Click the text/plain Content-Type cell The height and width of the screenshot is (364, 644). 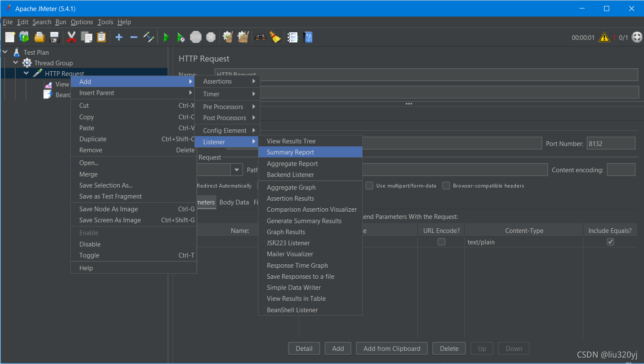click(524, 242)
